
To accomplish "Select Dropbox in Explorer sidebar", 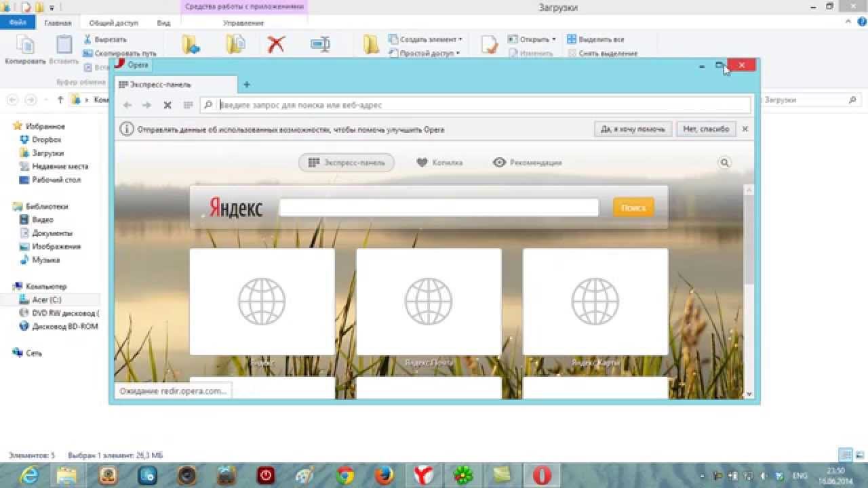I will pos(40,140).
